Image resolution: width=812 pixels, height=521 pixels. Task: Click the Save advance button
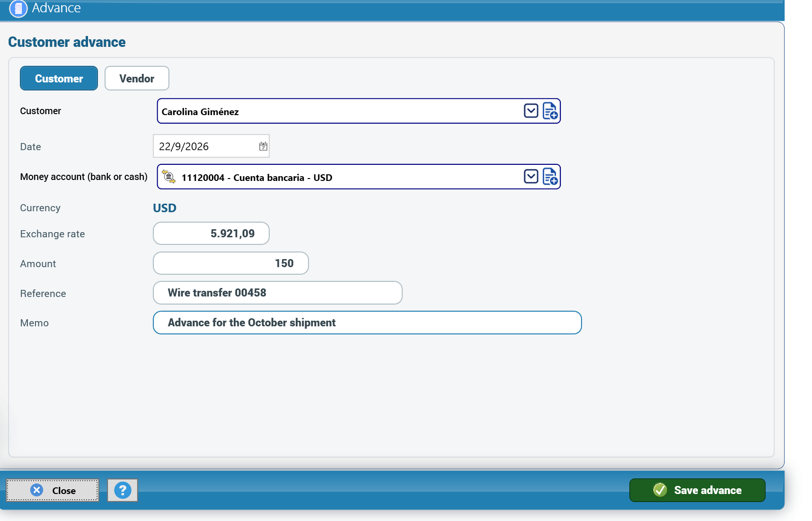697,490
